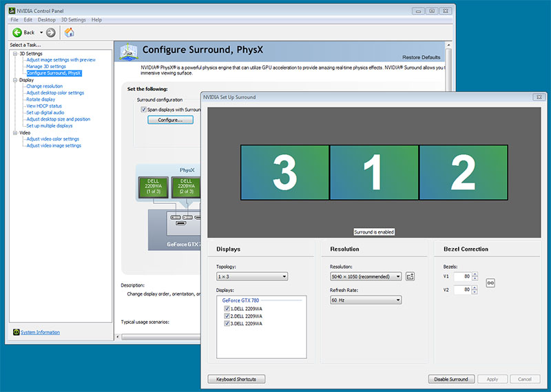Open the 3D Settings menu

73,20
